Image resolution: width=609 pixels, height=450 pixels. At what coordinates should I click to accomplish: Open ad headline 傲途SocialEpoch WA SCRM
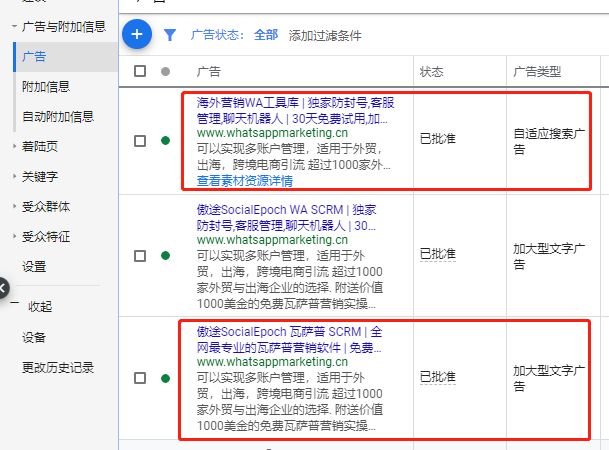(287, 217)
